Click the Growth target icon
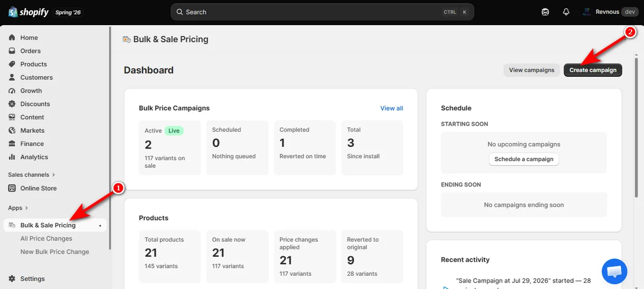644x289 pixels. click(x=12, y=91)
